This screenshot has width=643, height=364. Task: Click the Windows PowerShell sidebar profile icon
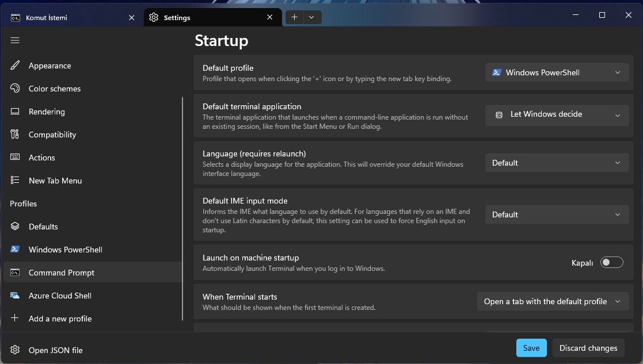pyautogui.click(x=15, y=249)
